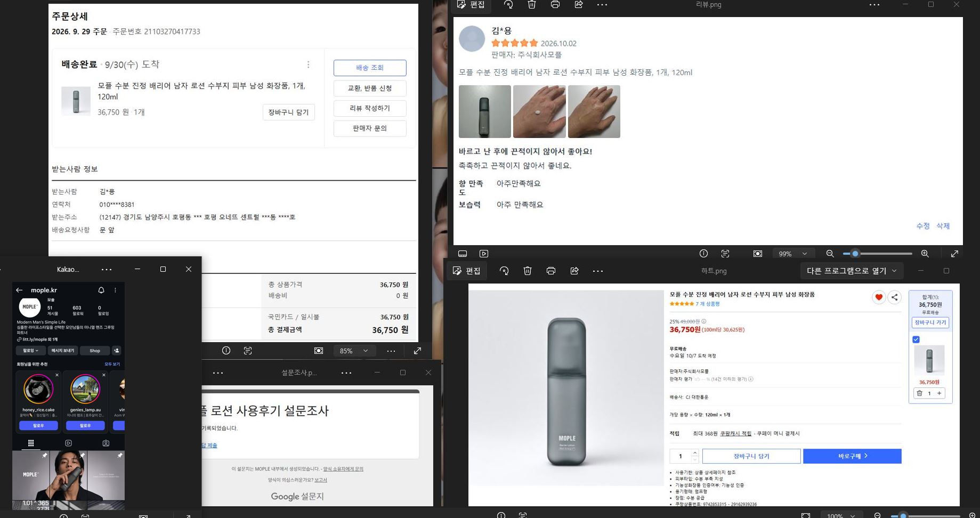
Task: Click 편집 in 리뷰.png viewer
Action: pos(471,4)
